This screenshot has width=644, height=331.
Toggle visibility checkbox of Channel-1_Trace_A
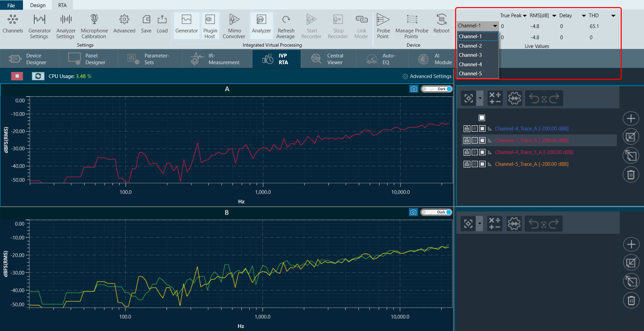point(482,141)
